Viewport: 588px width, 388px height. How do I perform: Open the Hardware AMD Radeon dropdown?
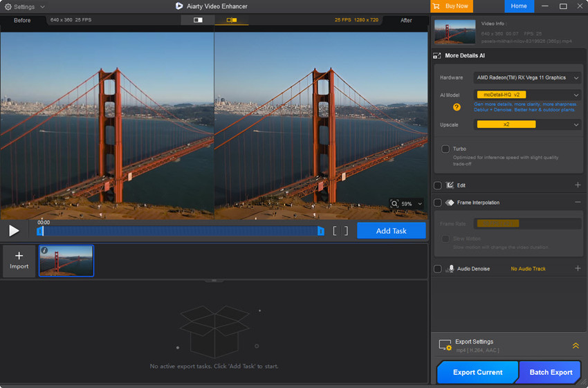pyautogui.click(x=527, y=77)
